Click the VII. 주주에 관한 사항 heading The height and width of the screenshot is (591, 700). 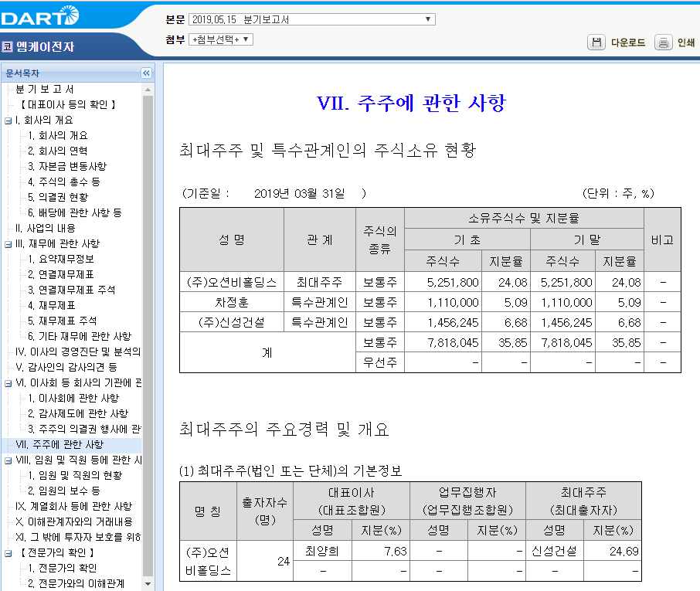pyautogui.click(x=411, y=103)
